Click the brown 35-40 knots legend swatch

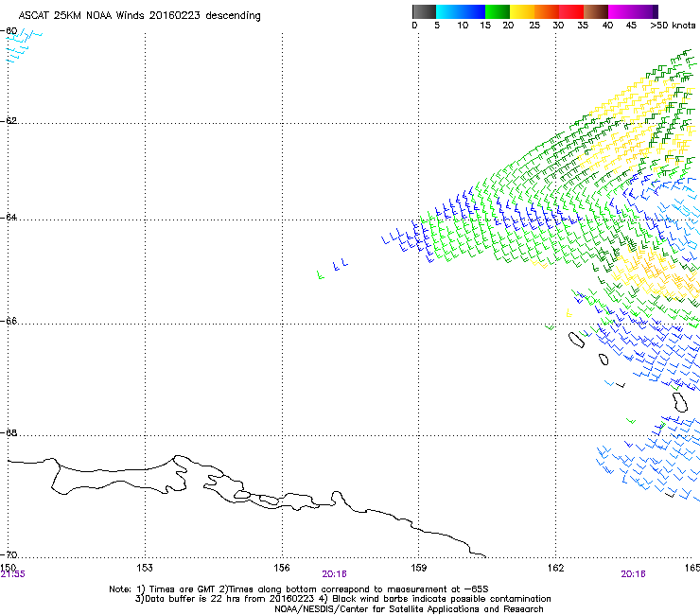[596, 11]
